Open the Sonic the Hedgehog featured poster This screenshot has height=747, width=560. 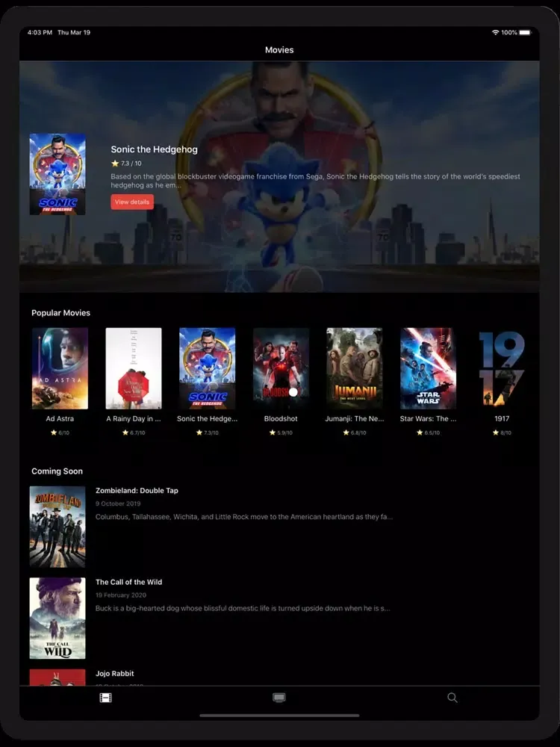tap(57, 174)
